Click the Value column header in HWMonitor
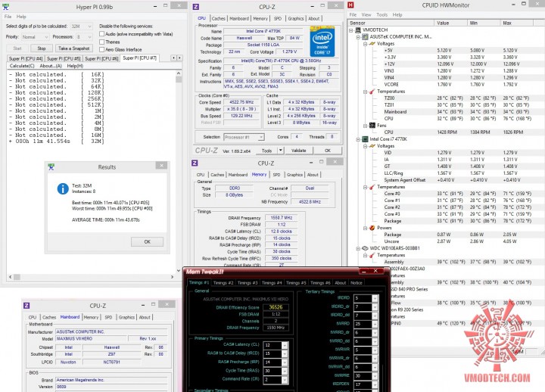 coord(450,23)
